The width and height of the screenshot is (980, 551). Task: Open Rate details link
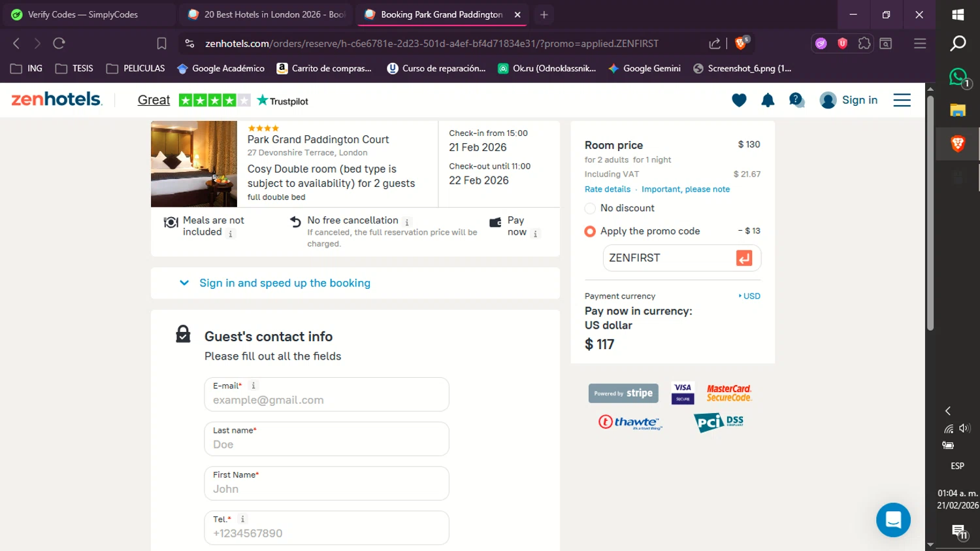click(608, 190)
